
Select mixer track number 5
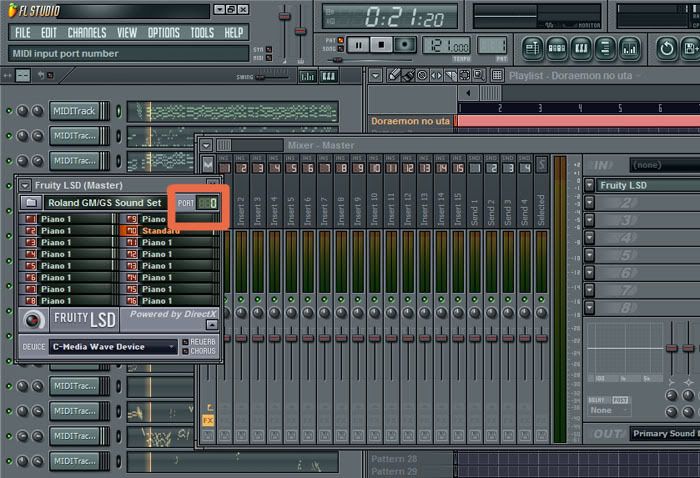click(291, 168)
